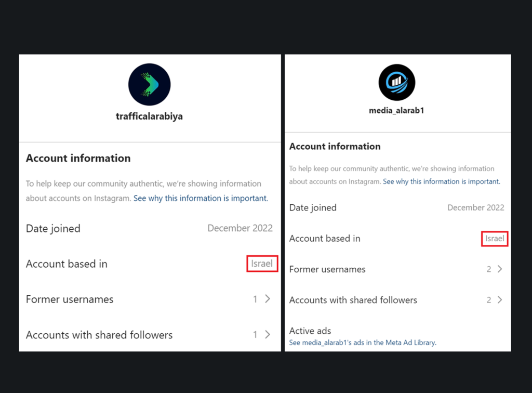Click Former usernames row label on left panel
The width and height of the screenshot is (532, 393).
(x=70, y=299)
